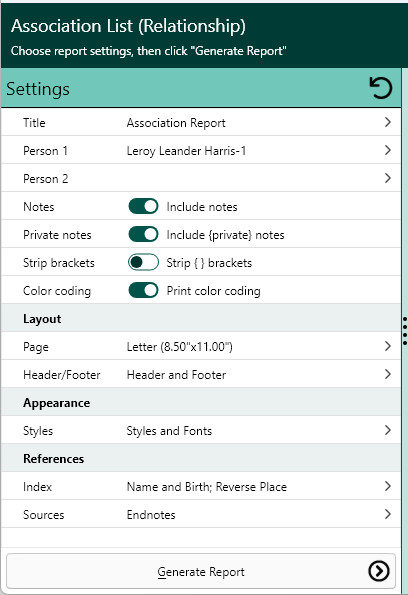The image size is (408, 595).
Task: Open the Sources Endnotes chevron
Action: tap(388, 514)
